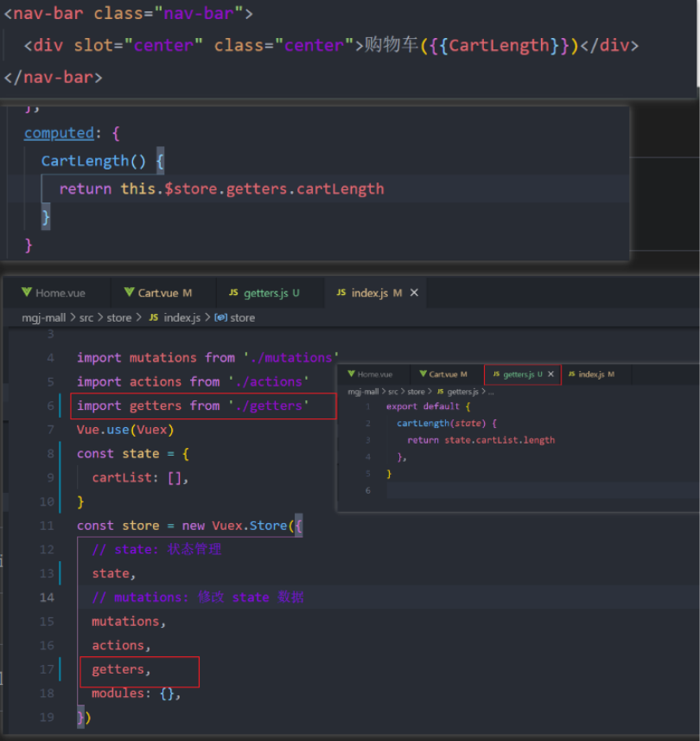Click the this.$store.getters.cartLength return line

pyautogui.click(x=221, y=189)
